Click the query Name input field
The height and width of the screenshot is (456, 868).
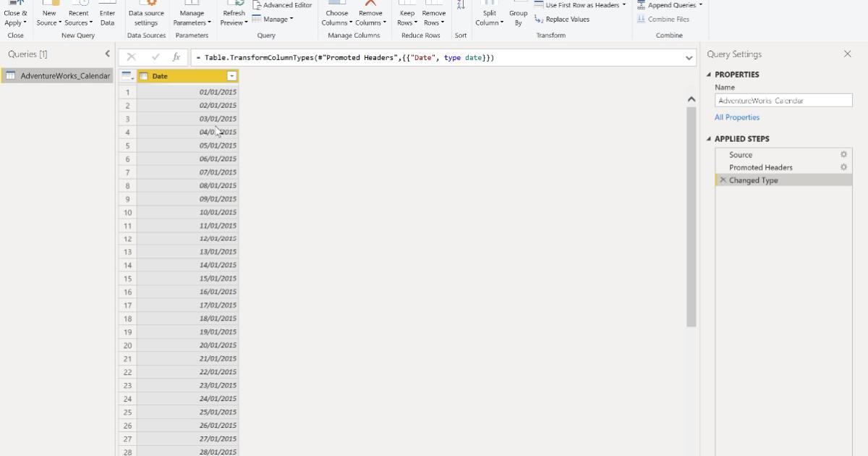tap(783, 100)
